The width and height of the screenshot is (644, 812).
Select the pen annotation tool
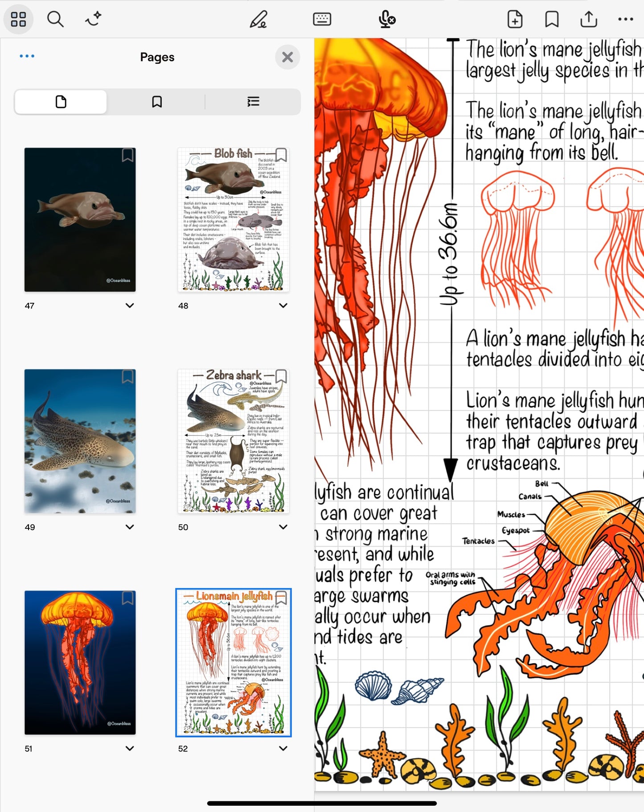(x=258, y=19)
